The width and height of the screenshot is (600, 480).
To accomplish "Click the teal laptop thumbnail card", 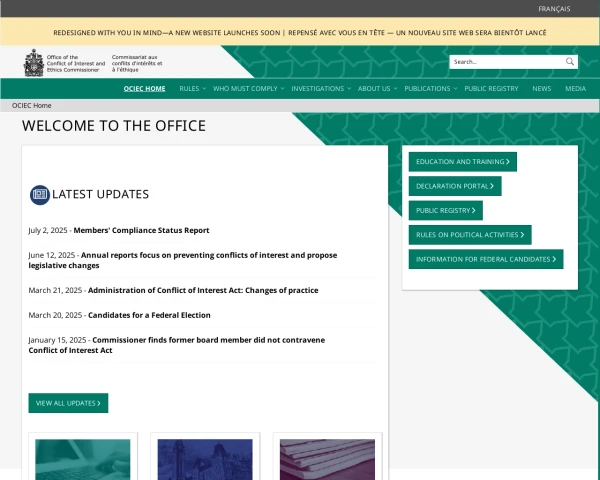I will (83, 459).
